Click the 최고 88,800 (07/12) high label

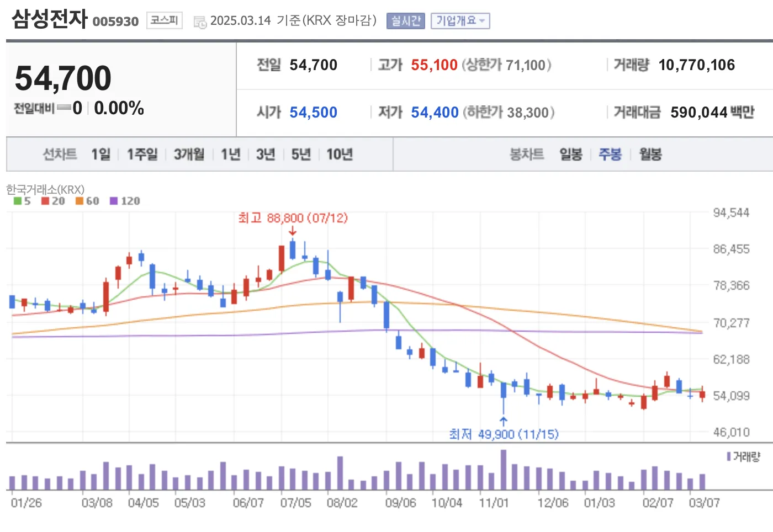click(x=293, y=218)
